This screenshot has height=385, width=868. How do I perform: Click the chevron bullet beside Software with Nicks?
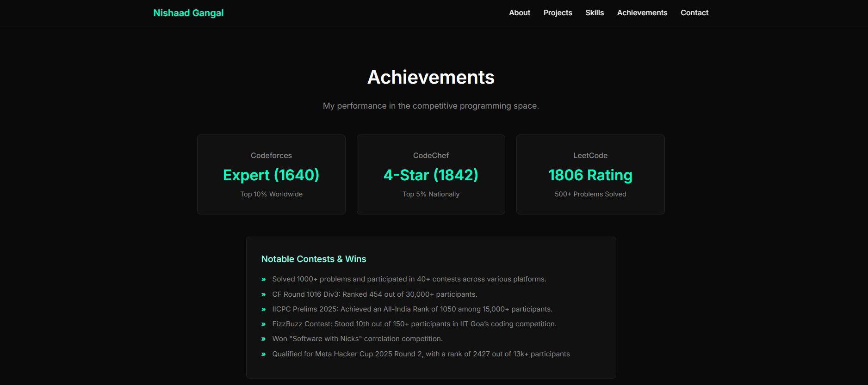click(x=264, y=339)
